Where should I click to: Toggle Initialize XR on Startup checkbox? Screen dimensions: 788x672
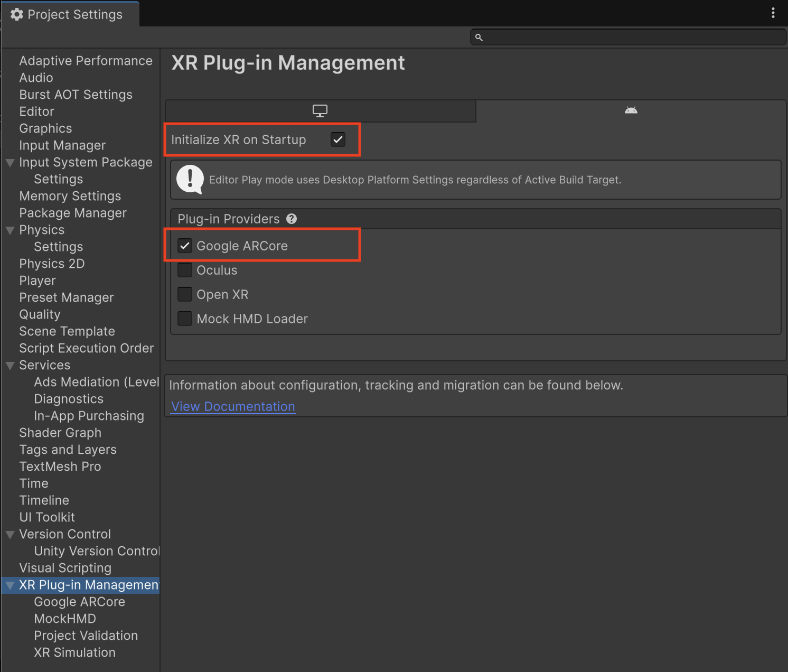pos(338,139)
